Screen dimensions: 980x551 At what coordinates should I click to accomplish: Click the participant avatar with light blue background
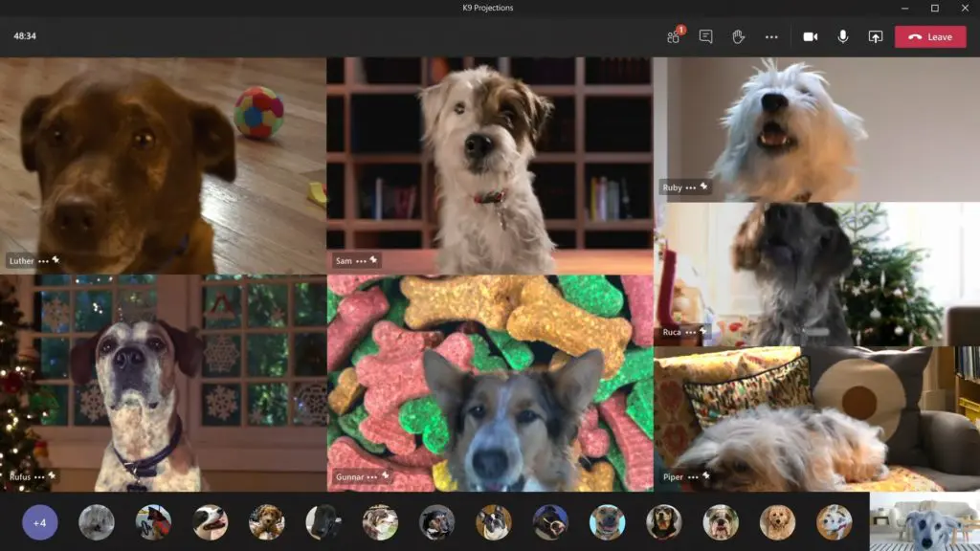[x=607, y=522]
